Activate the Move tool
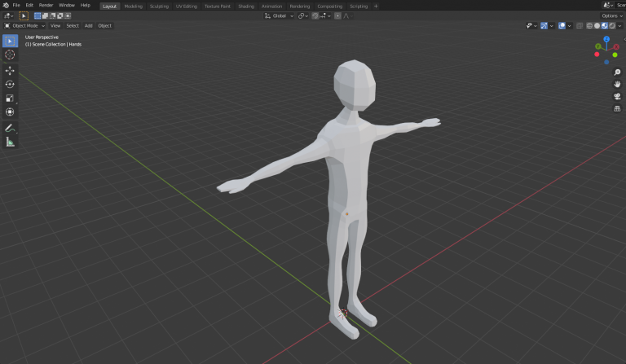The width and height of the screenshot is (626, 364). [10, 71]
